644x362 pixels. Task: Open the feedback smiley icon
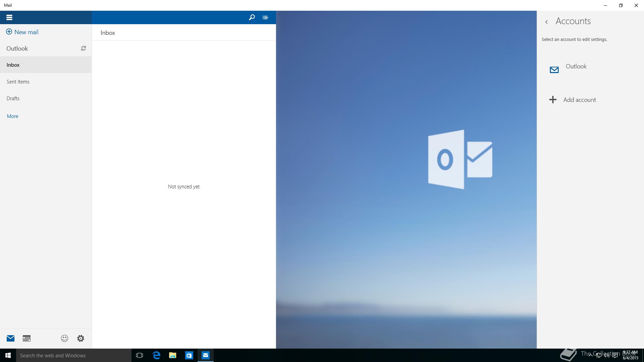click(x=64, y=339)
